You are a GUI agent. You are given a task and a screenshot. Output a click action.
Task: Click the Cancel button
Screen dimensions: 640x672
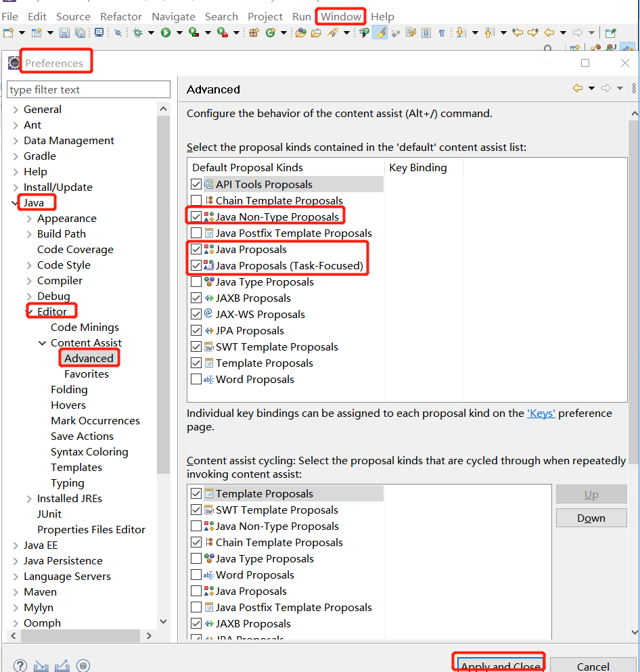click(x=593, y=665)
